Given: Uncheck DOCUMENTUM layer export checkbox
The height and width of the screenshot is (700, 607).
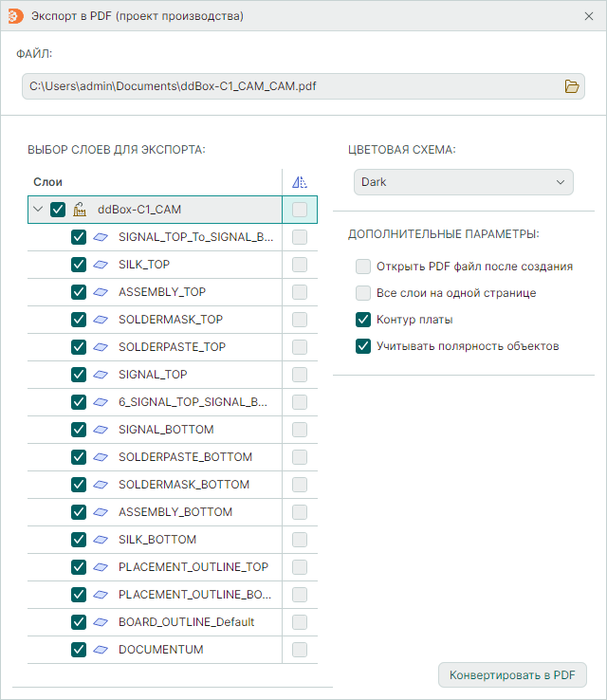Looking at the screenshot, I should click(79, 650).
